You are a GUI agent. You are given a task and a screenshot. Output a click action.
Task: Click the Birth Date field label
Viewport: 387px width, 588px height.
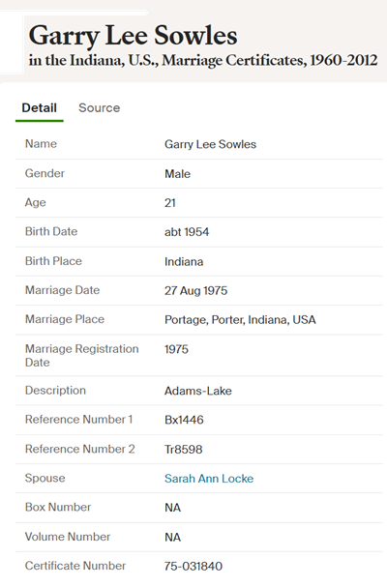[51, 231]
